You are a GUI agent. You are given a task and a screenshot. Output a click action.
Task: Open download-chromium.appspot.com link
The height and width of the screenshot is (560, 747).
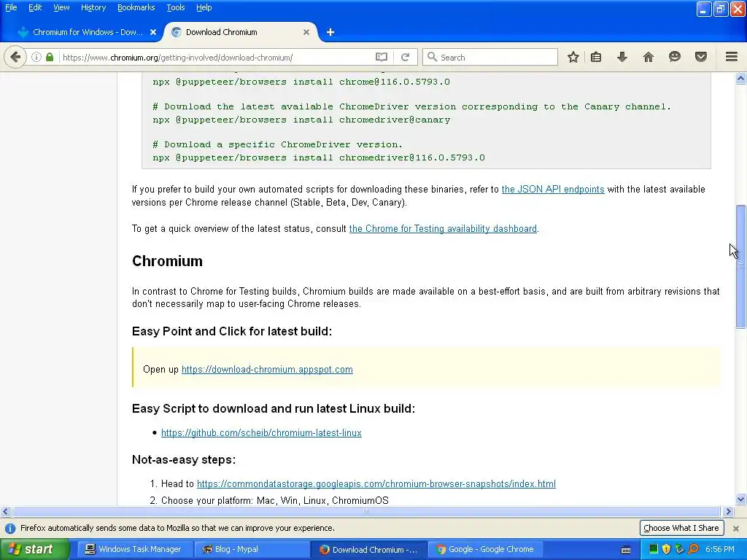[267, 370]
